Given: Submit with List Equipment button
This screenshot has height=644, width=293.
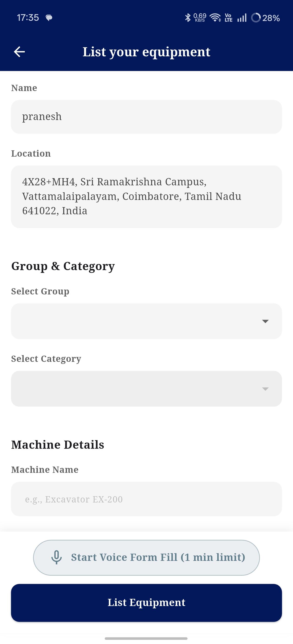Looking at the screenshot, I should coord(146,603).
